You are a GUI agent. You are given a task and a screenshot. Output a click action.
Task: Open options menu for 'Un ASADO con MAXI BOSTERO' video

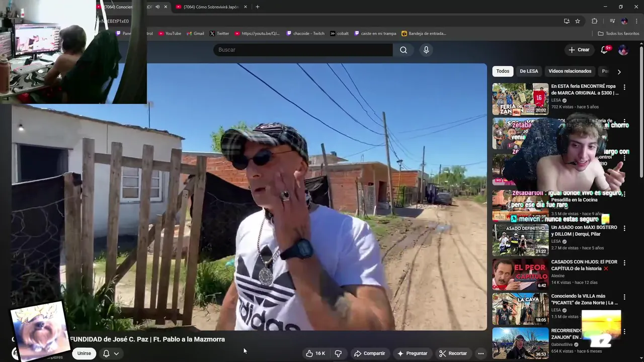click(x=624, y=228)
